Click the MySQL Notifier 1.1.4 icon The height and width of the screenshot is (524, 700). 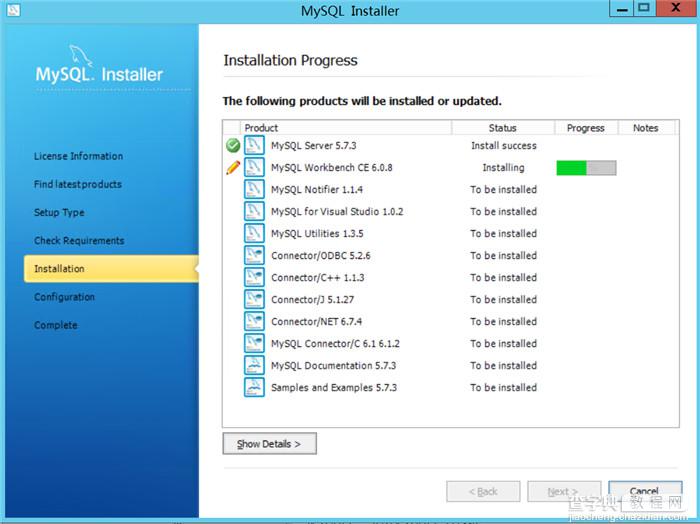[254, 190]
